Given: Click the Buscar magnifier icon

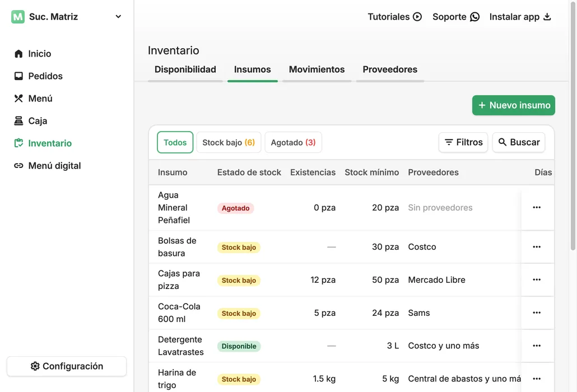Looking at the screenshot, I should coord(502,142).
